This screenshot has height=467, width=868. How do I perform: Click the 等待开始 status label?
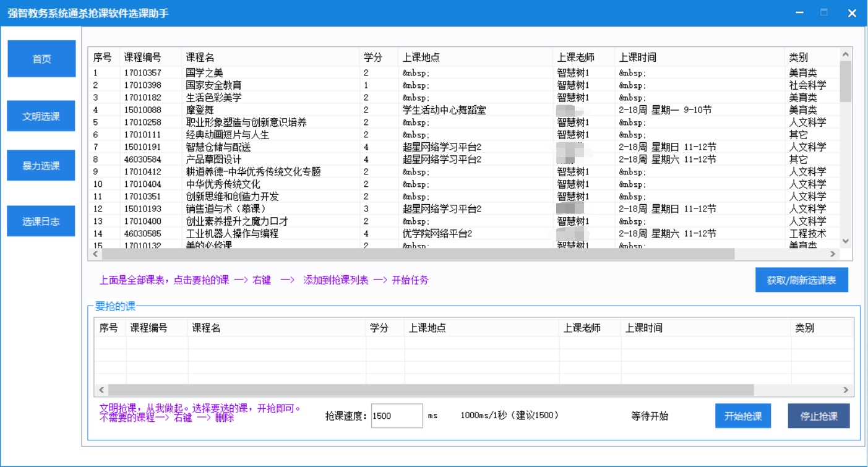point(650,416)
